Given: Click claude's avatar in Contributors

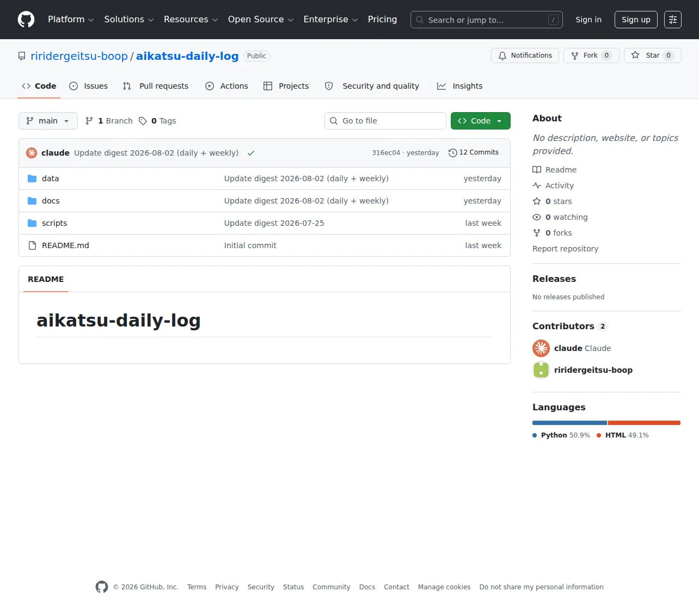Looking at the screenshot, I should click(x=541, y=348).
